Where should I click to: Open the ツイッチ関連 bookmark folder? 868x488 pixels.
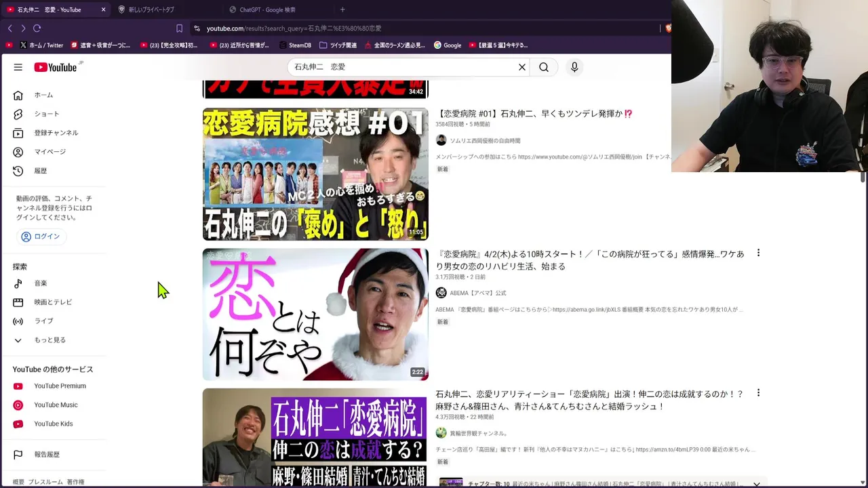coord(338,45)
